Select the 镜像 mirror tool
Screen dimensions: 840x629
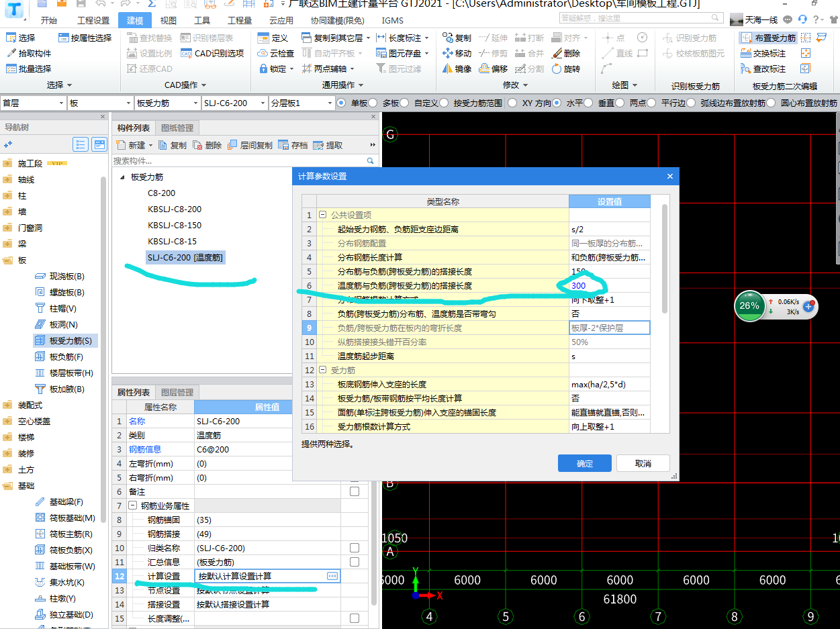tap(457, 68)
